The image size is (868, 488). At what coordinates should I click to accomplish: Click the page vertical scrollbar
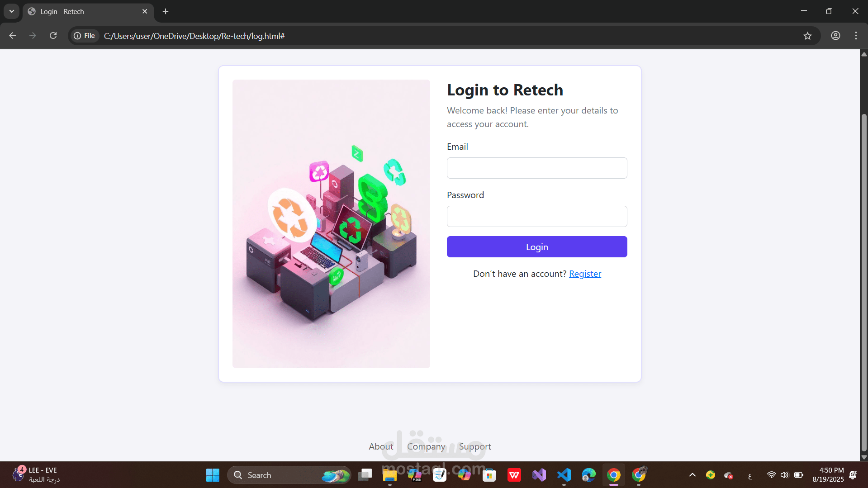pos(864,283)
